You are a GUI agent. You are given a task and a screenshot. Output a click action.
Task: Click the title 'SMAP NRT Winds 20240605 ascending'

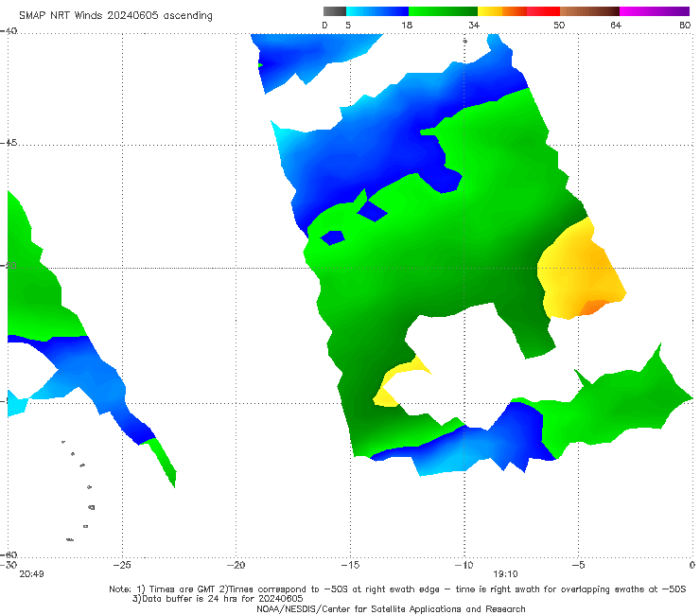click(x=115, y=15)
